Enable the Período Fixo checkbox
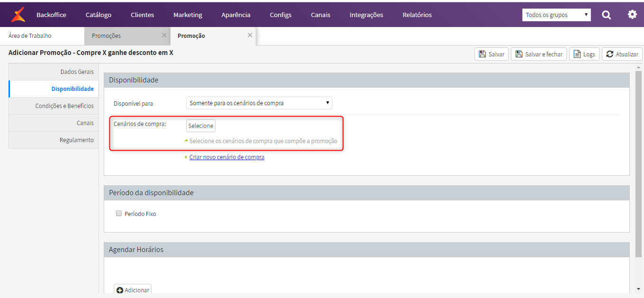Viewport: 644px width, 298px height. click(119, 214)
